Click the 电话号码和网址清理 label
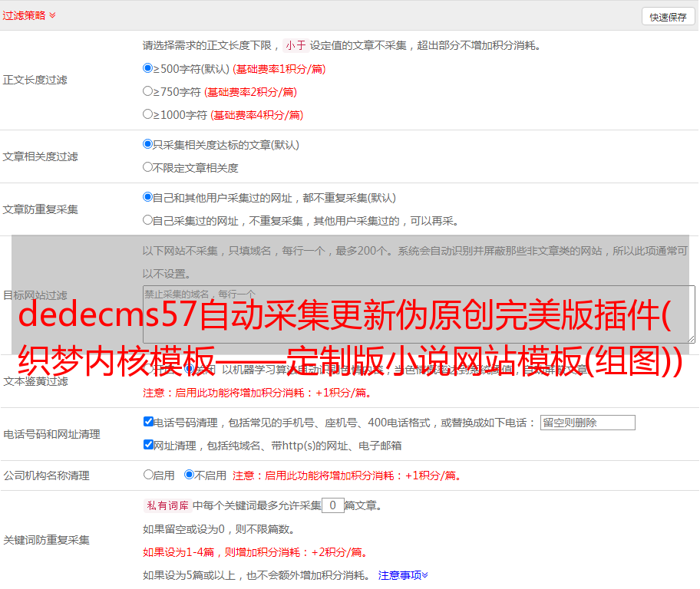The width and height of the screenshot is (700, 589). coord(51,434)
